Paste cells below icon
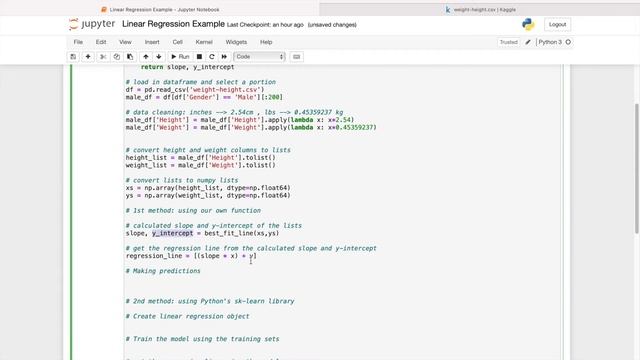 [130, 57]
